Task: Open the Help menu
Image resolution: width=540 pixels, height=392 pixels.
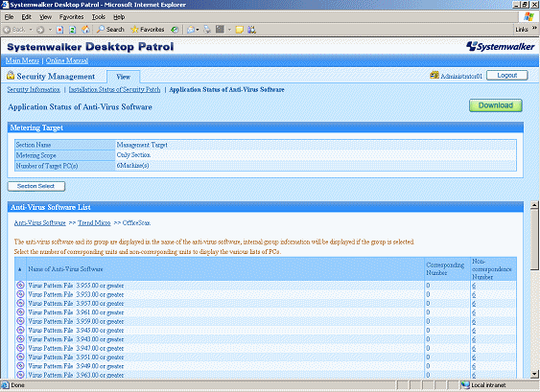Action: pyautogui.click(x=119, y=17)
